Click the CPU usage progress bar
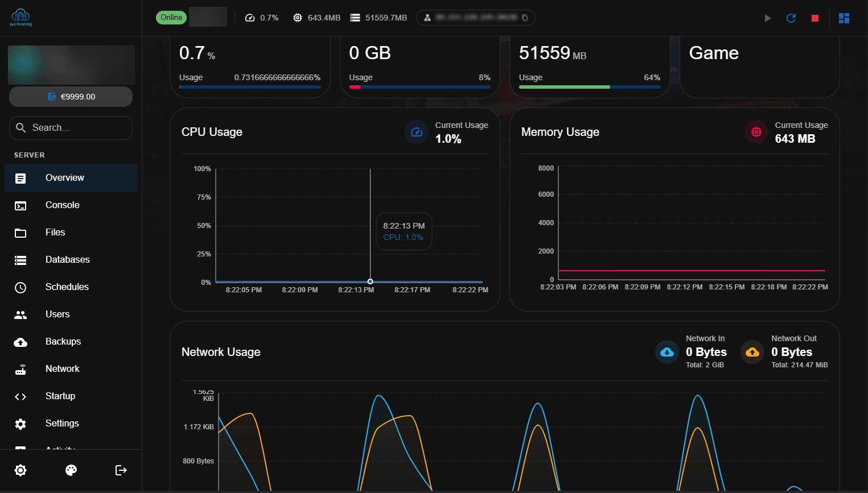The image size is (868, 493). (250, 87)
